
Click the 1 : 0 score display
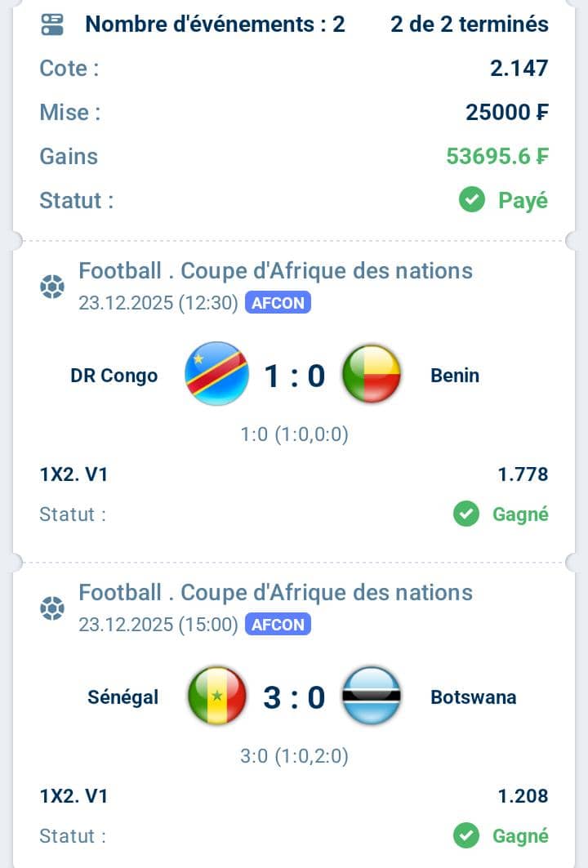pyautogui.click(x=294, y=376)
